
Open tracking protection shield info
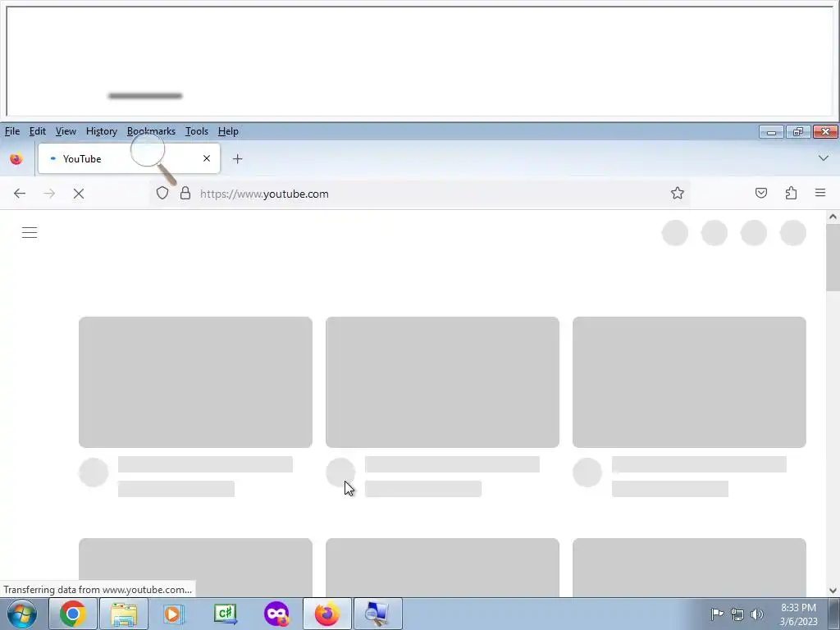point(162,194)
